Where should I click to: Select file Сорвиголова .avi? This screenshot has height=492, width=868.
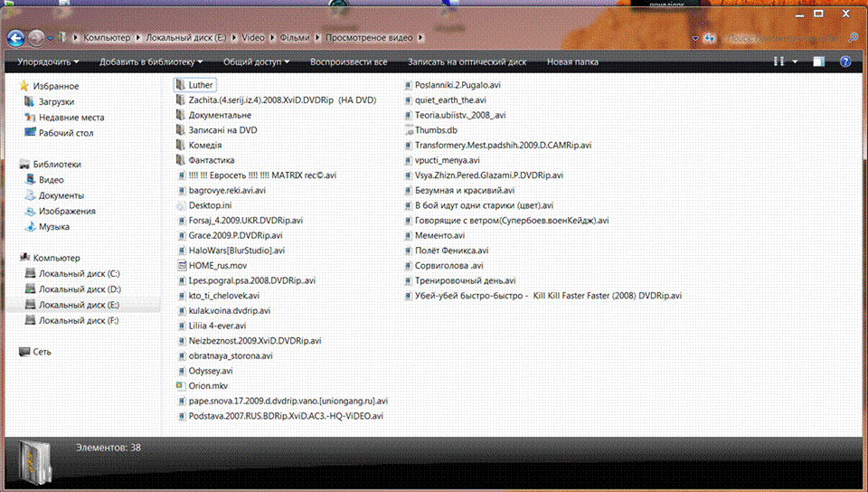click(x=449, y=265)
